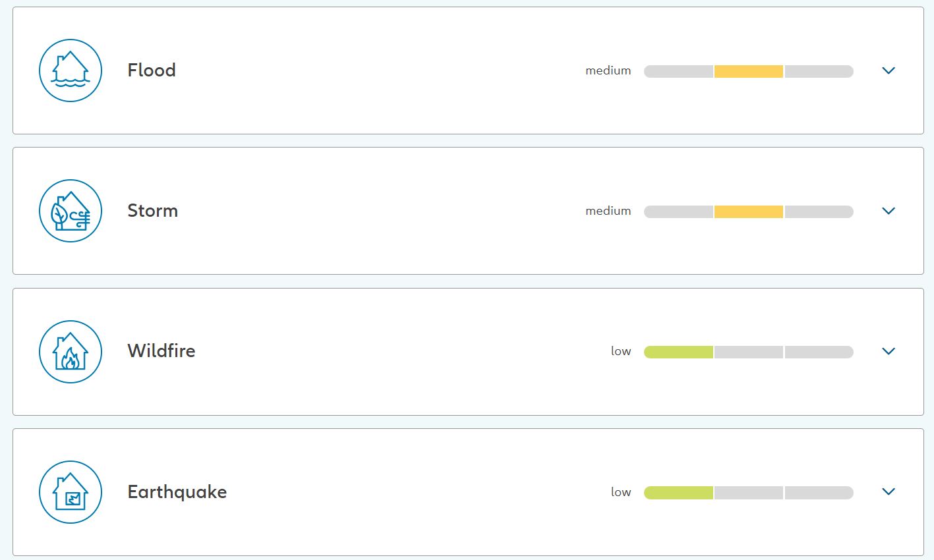Click the Flood "medium" risk label
The width and height of the screenshot is (934, 560).
(608, 70)
